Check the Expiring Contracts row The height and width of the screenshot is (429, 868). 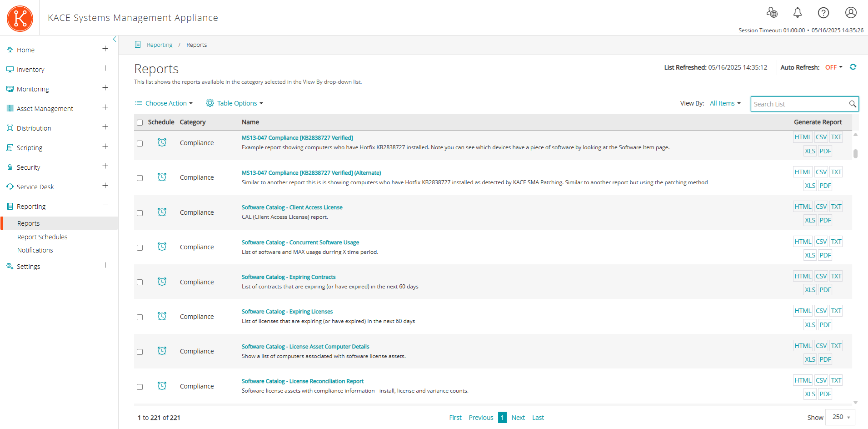point(140,282)
